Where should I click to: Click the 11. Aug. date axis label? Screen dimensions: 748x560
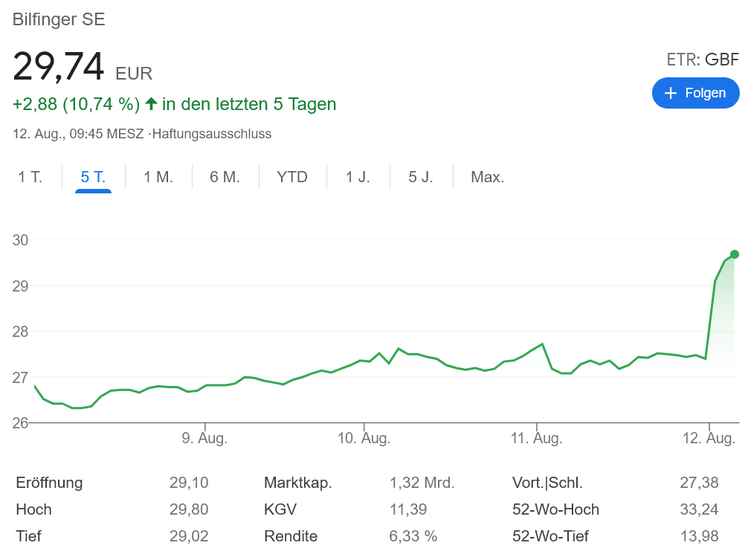(537, 438)
